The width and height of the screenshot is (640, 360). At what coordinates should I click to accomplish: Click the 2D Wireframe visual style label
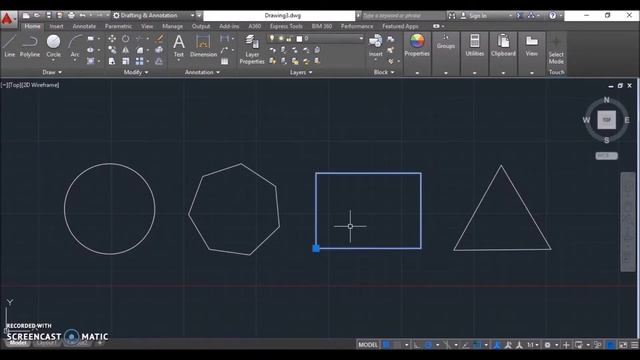point(40,85)
